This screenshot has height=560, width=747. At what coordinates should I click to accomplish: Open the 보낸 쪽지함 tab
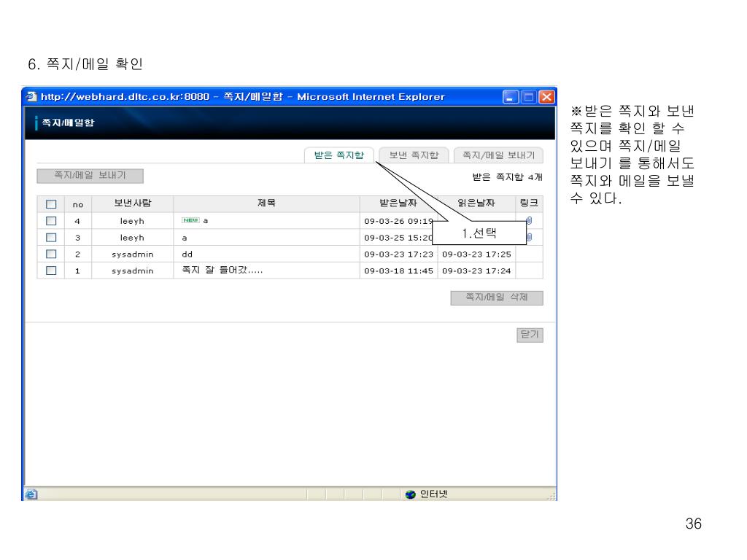pyautogui.click(x=414, y=155)
